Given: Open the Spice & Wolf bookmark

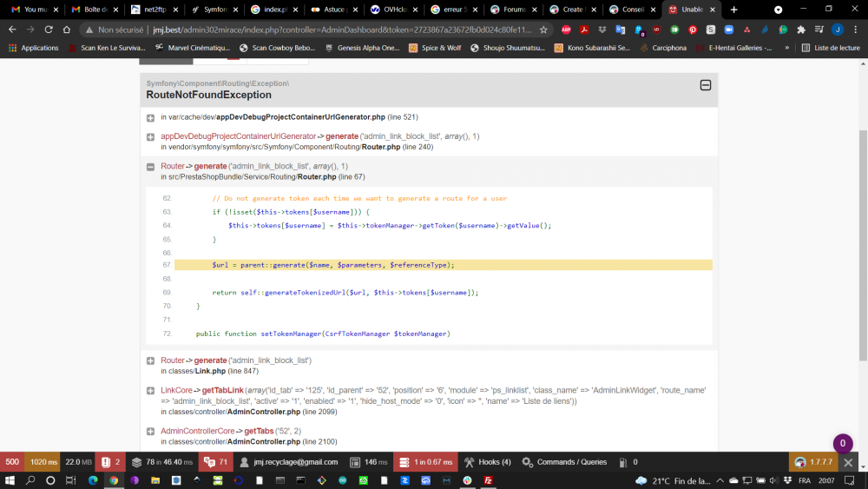Looking at the screenshot, I should point(435,48).
